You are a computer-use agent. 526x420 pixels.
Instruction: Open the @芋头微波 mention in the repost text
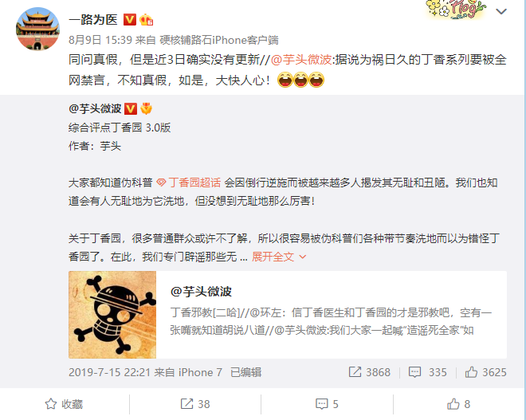tap(301, 60)
